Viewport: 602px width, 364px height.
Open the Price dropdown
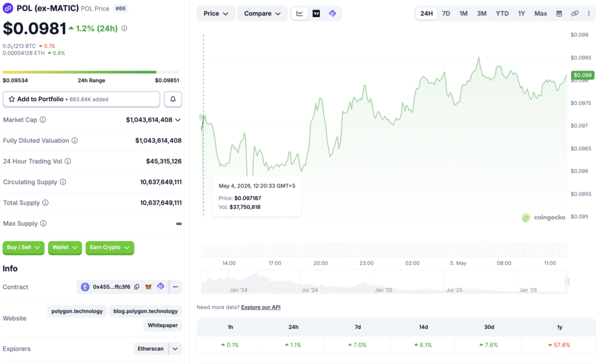pos(216,14)
